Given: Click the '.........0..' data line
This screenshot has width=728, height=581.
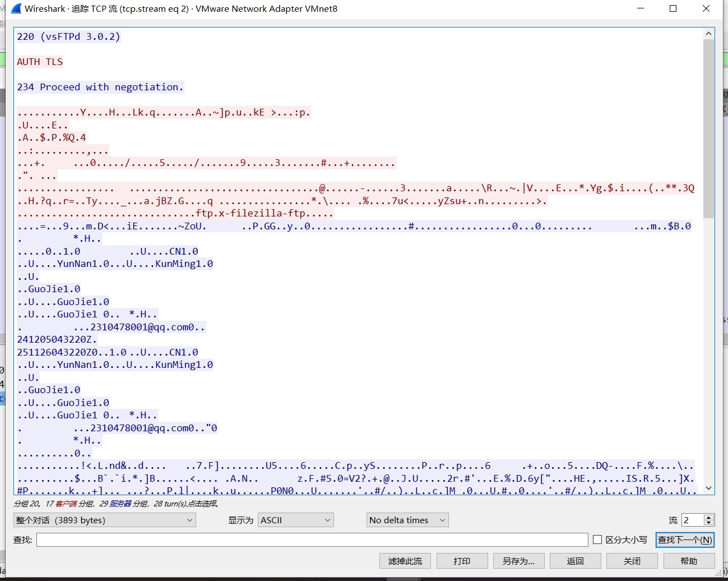Looking at the screenshot, I should (54, 453).
